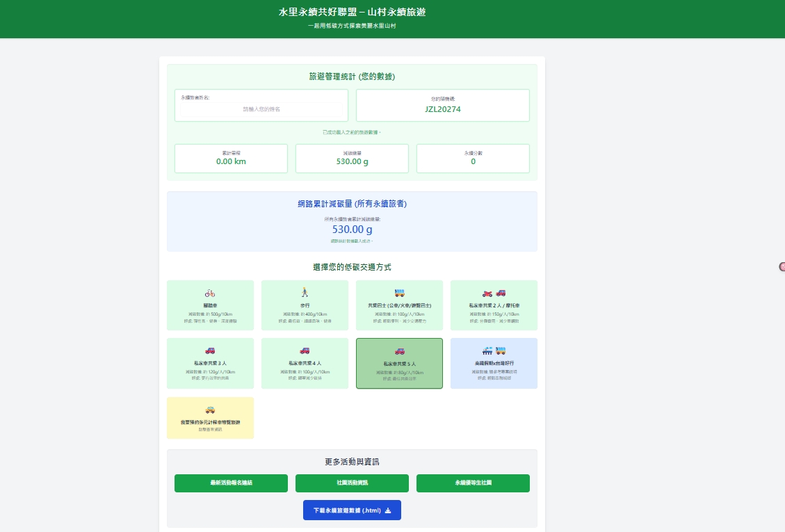785x532 pixels.
Task: Click the 約 400g/10km reduction line
Action: [305, 314]
